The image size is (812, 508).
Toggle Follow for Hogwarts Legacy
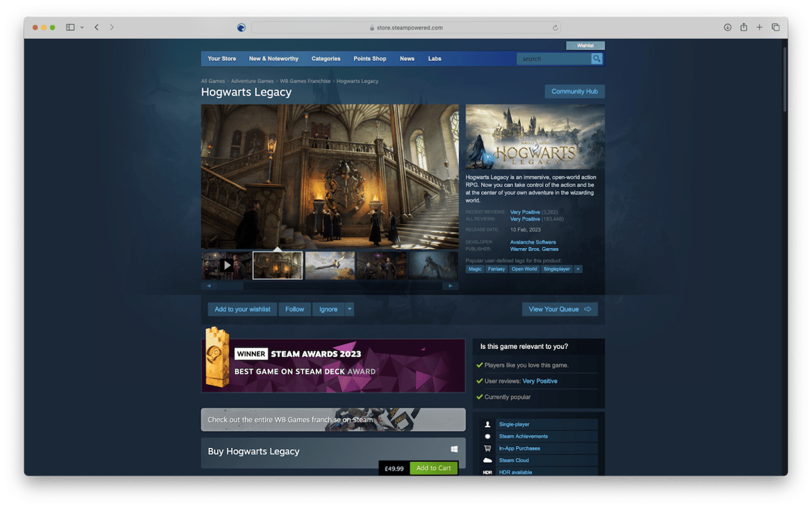click(294, 309)
